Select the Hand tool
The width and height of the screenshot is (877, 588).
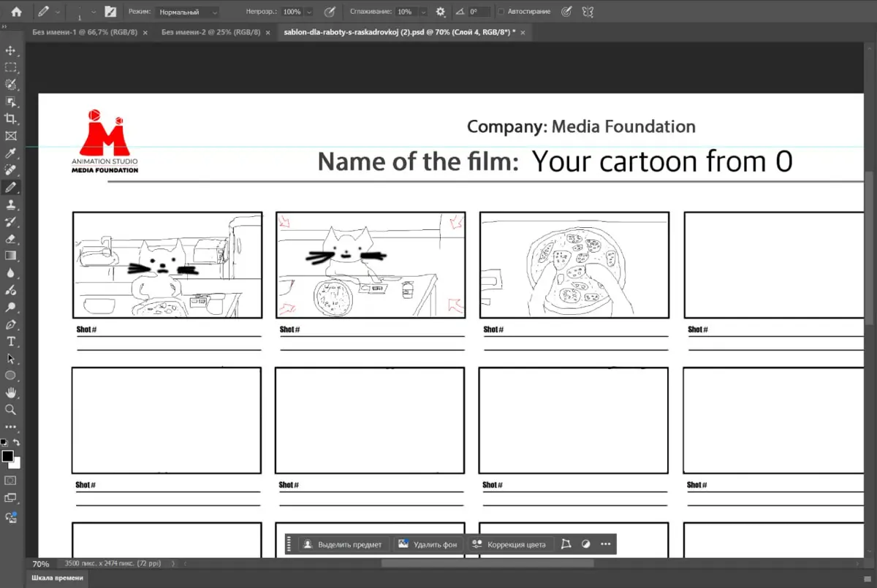click(x=11, y=393)
